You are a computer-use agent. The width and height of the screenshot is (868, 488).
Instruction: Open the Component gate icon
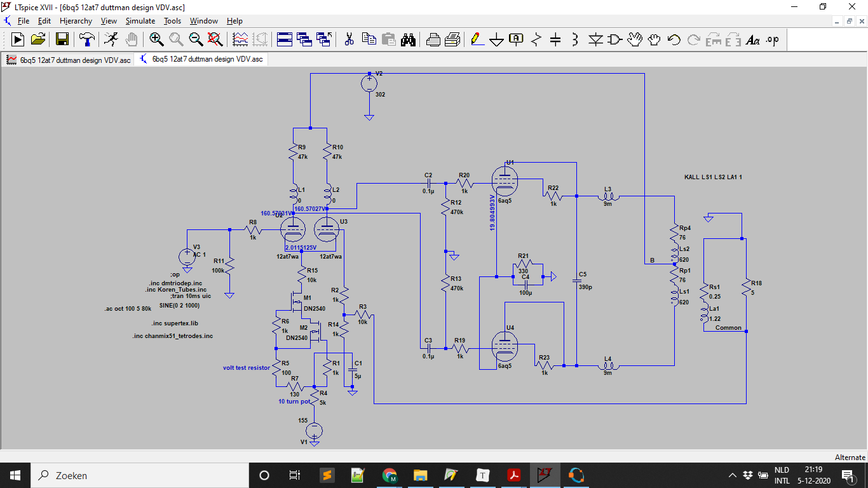(614, 39)
